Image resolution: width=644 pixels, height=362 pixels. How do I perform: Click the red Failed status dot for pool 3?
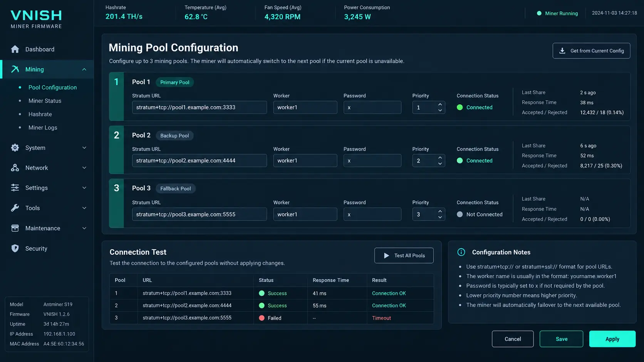click(x=262, y=318)
